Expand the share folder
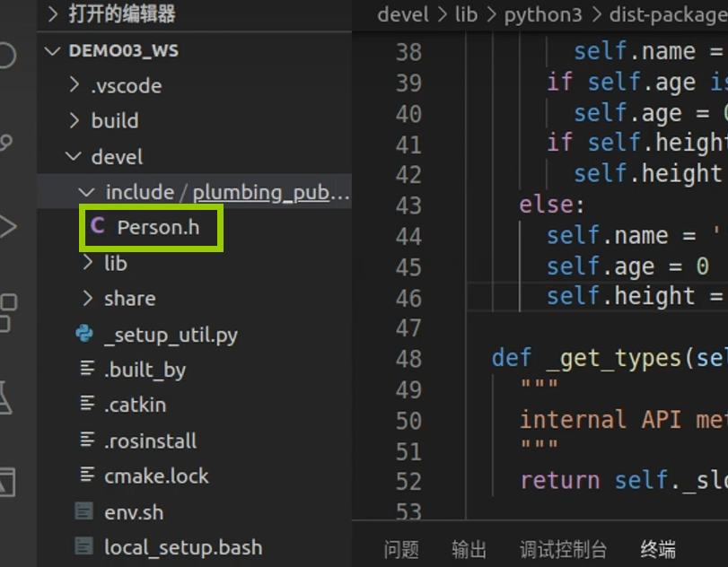Viewport: 728px width, 567px height. coord(129,299)
